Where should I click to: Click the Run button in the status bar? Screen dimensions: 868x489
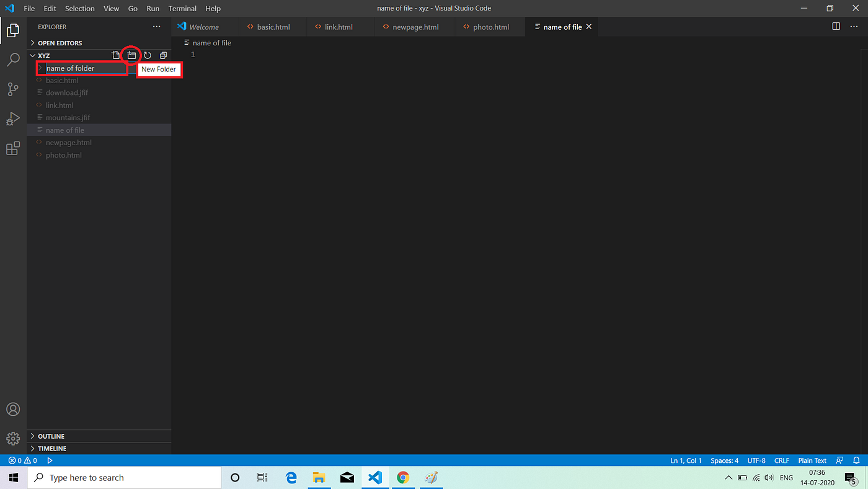click(x=50, y=460)
